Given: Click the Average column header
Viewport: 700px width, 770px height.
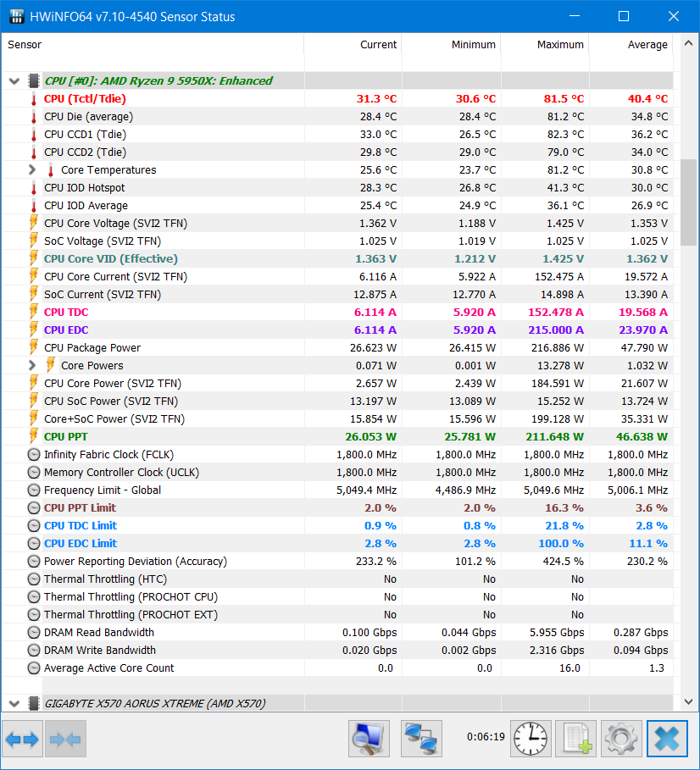Looking at the screenshot, I should [x=631, y=45].
